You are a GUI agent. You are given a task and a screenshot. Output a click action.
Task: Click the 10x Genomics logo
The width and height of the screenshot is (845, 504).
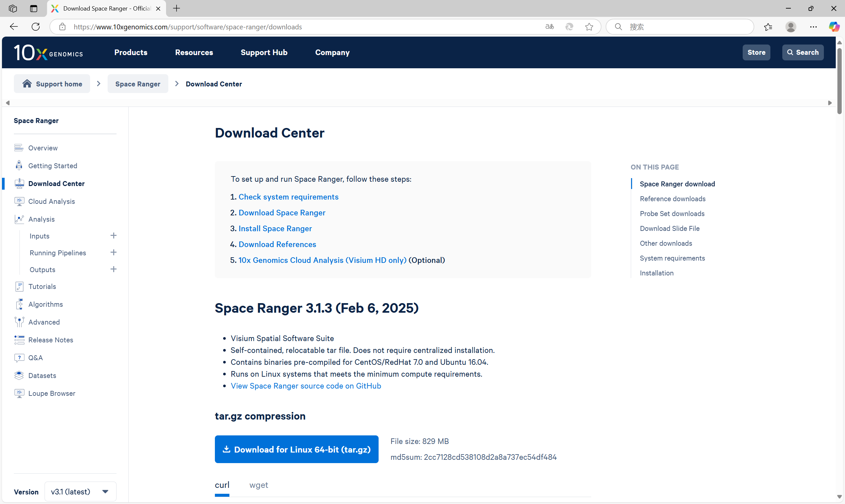(x=48, y=53)
